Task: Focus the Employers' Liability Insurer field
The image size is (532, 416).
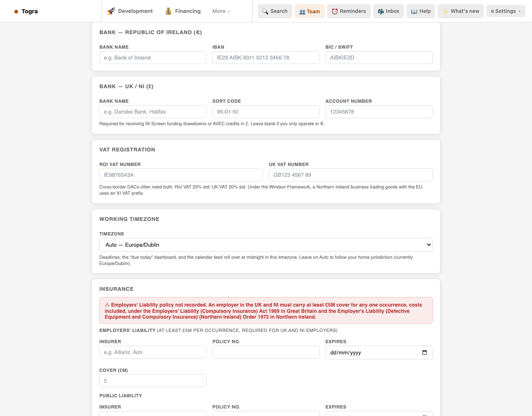Action: 153,352
